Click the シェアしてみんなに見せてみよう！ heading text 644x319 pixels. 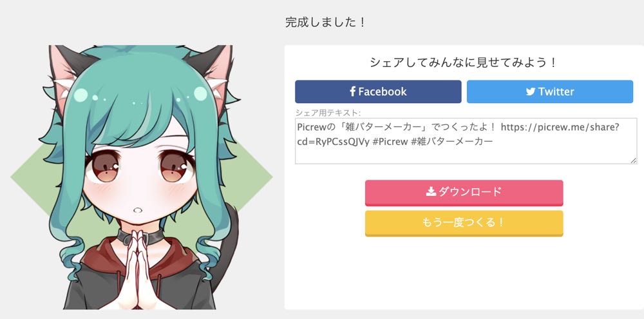coord(464,63)
